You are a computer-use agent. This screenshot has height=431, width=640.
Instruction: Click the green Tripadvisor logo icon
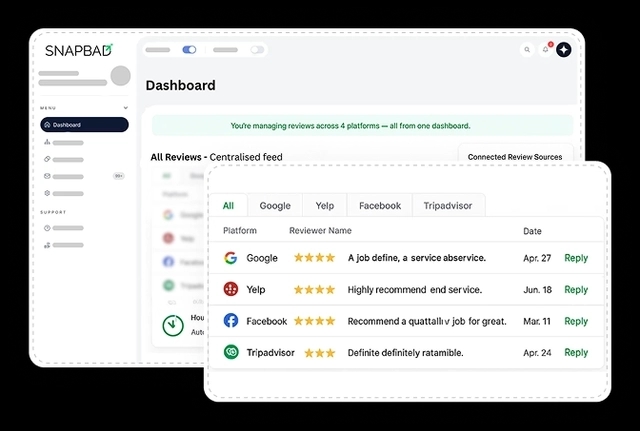click(231, 352)
